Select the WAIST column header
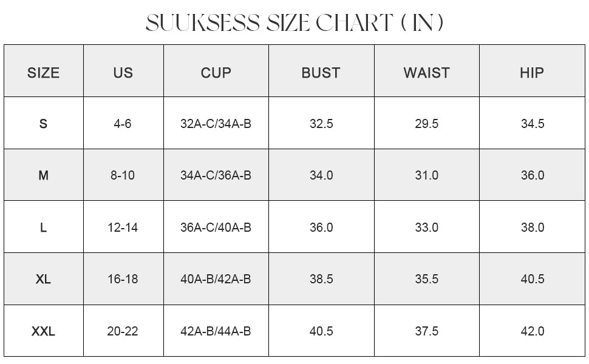The image size is (589, 364). pyautogui.click(x=426, y=73)
